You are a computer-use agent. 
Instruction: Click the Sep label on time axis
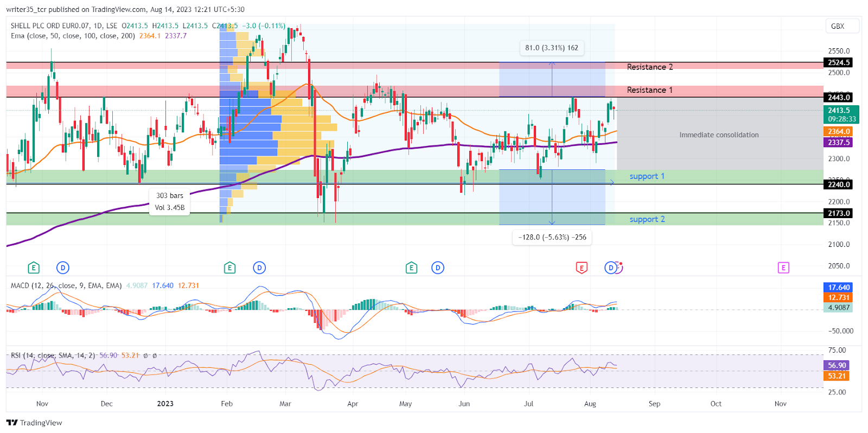point(654,404)
